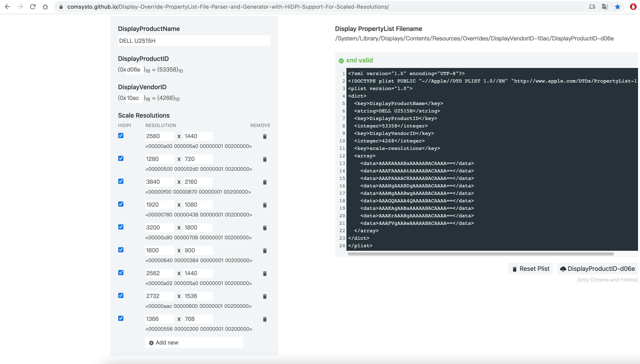This screenshot has height=364, width=640.
Task: Delete the 1920 x 1080 resolution row
Action: 265,205
